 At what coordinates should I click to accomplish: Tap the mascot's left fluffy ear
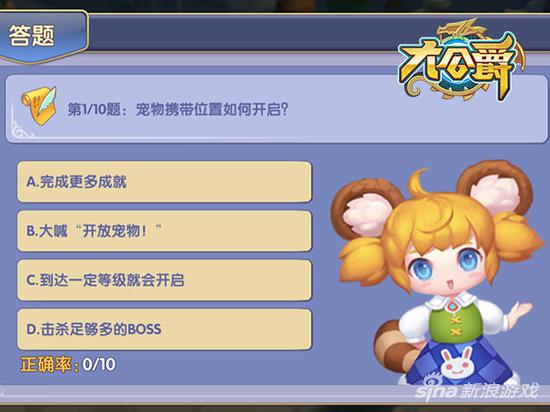(367, 209)
